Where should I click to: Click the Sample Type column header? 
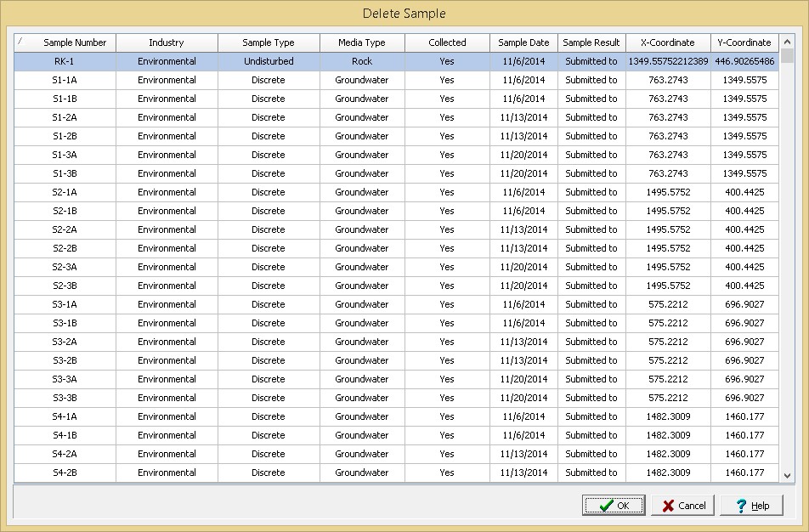(x=269, y=42)
